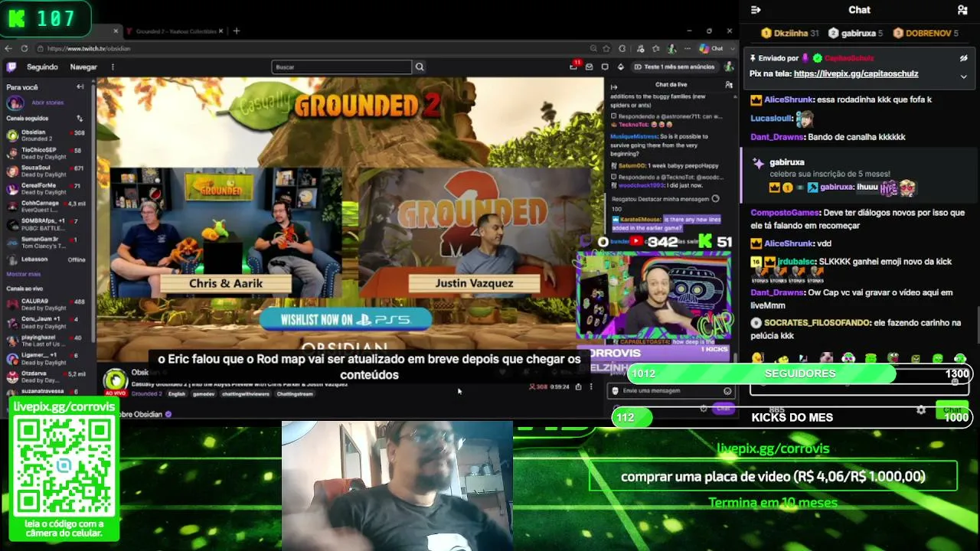Click the livepix QR code
The height and width of the screenshot is (551, 980).
click(x=64, y=466)
